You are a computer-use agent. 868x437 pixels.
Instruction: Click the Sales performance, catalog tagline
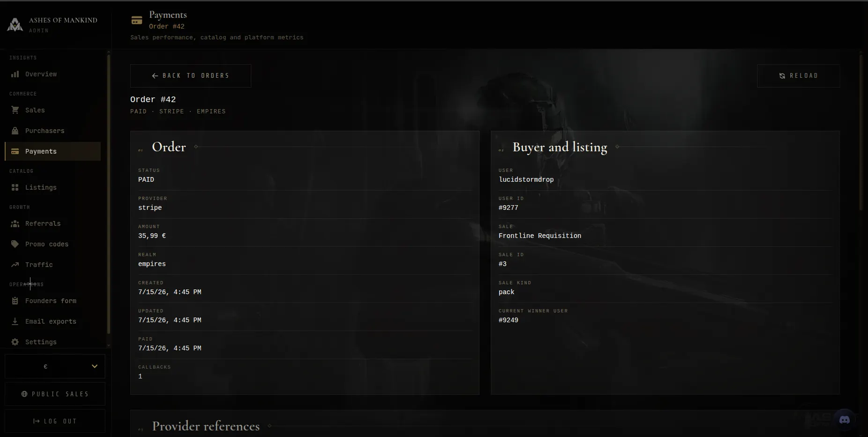pos(217,37)
